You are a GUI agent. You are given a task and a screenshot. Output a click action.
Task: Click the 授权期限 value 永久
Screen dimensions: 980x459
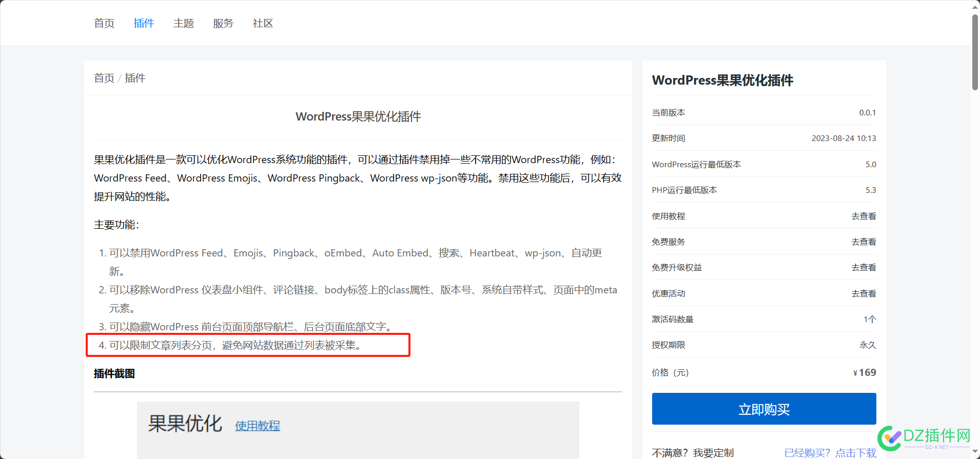(x=868, y=345)
